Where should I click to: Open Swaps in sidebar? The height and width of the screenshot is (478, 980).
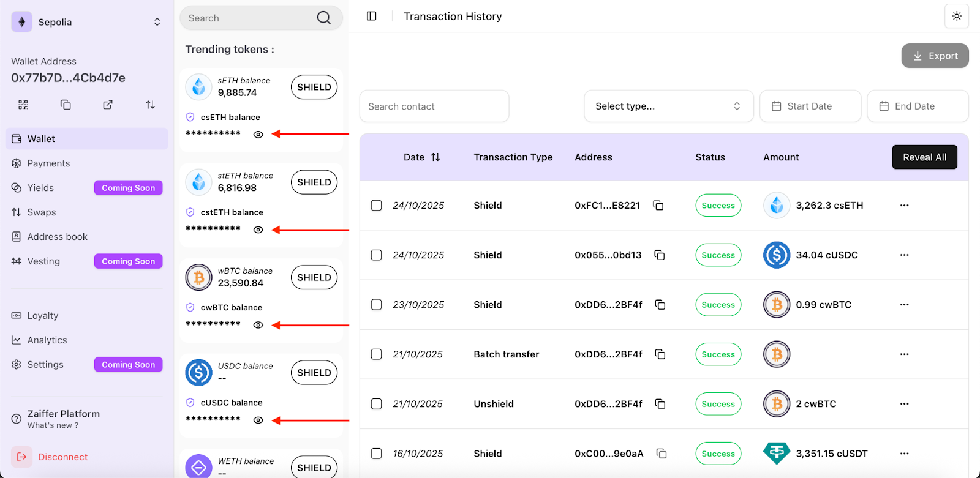[x=87, y=212]
